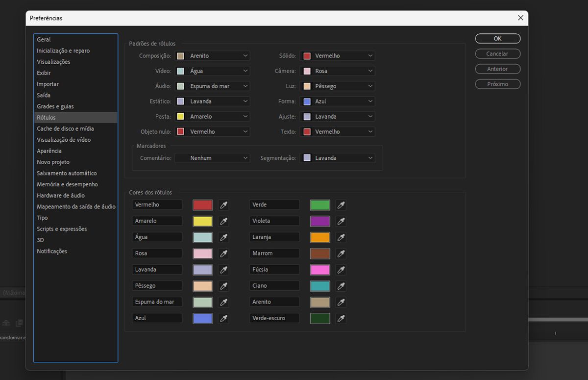Image resolution: width=588 pixels, height=380 pixels.
Task: Click the Vermelho red color swatch
Action: pos(203,205)
